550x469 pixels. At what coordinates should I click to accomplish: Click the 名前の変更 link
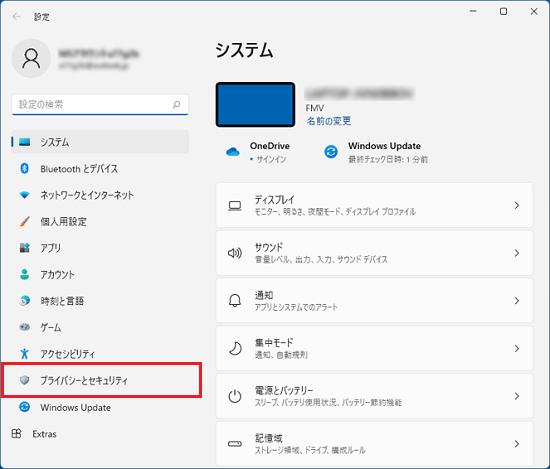pos(329,121)
